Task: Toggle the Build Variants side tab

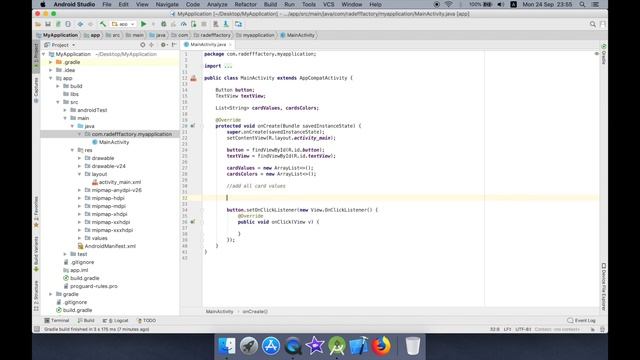Action: [36, 254]
